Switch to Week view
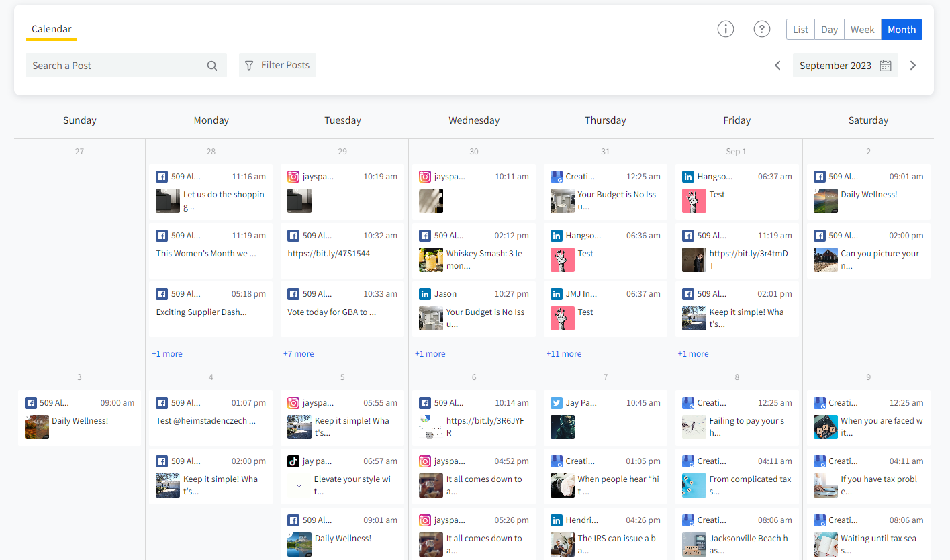This screenshot has width=950, height=560. point(862,30)
